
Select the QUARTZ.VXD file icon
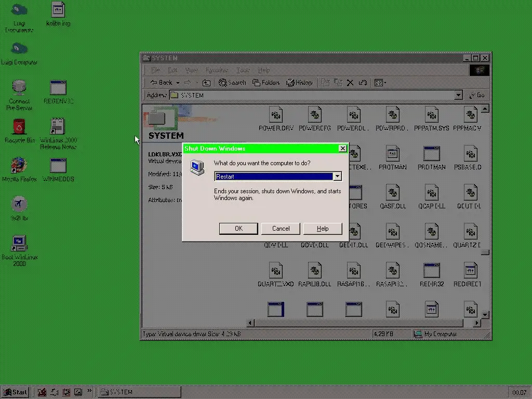276,275
